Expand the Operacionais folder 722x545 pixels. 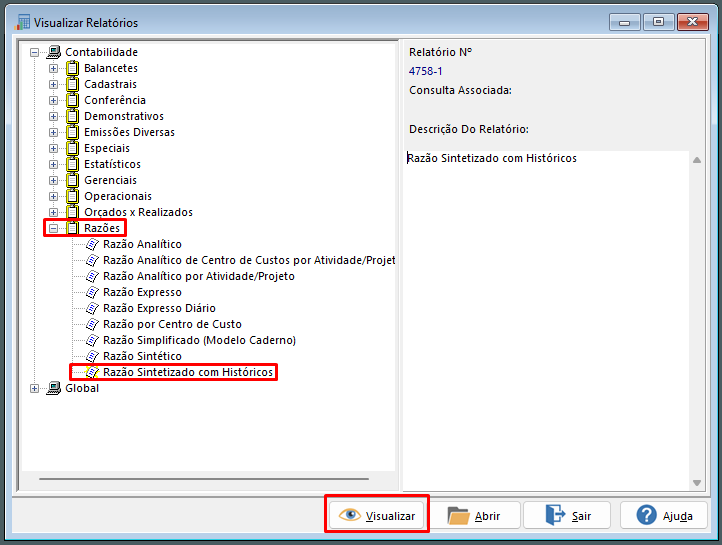(x=53, y=197)
